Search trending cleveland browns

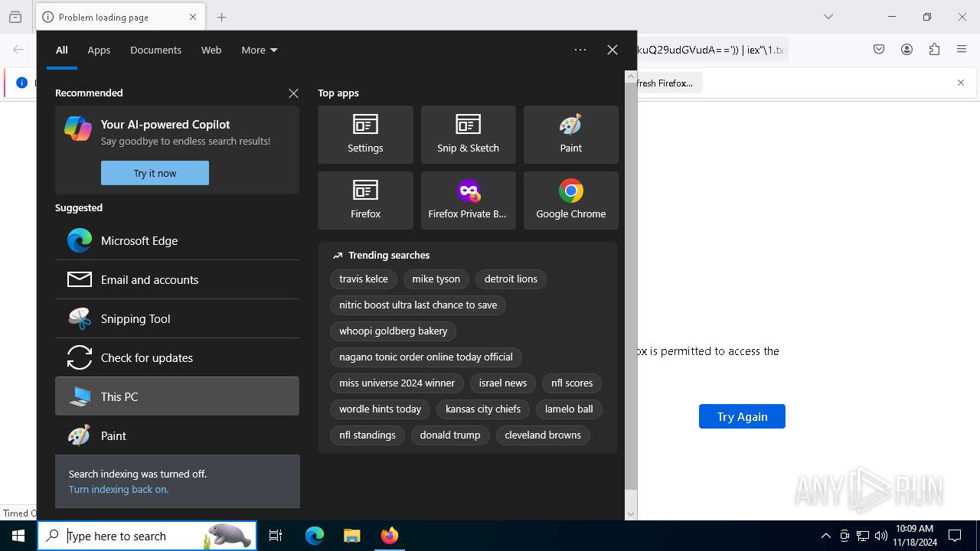click(x=543, y=435)
